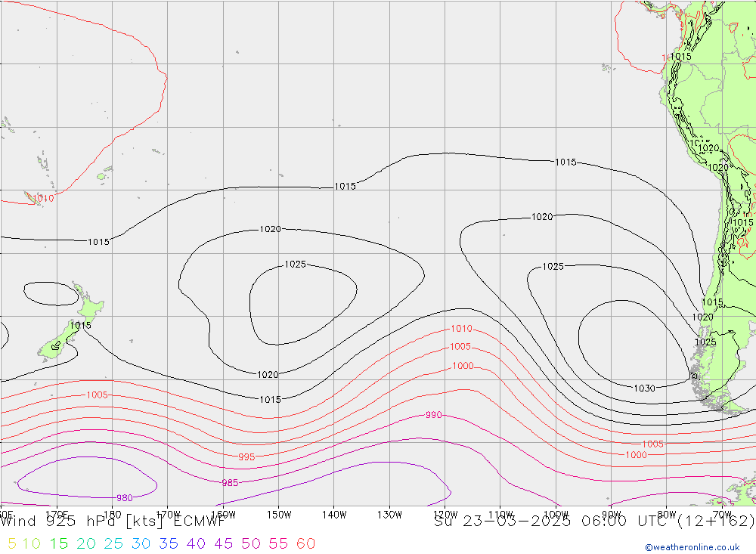Click the 130W longitude axis label
The image size is (756, 554).
tap(389, 515)
